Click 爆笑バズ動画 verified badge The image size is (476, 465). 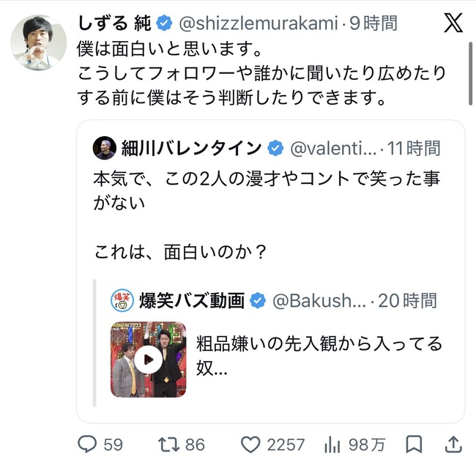pyautogui.click(x=258, y=300)
